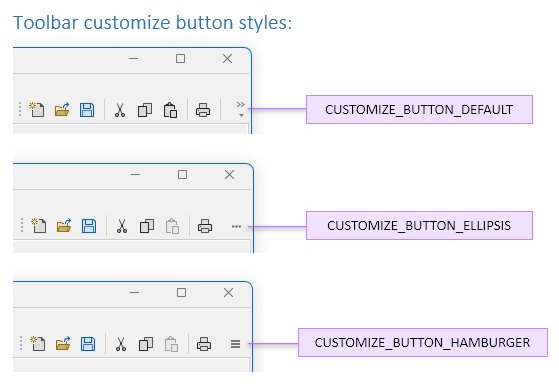
Task: Click disabled Paste icon in ellipsis-style toolbar
Action: [172, 226]
